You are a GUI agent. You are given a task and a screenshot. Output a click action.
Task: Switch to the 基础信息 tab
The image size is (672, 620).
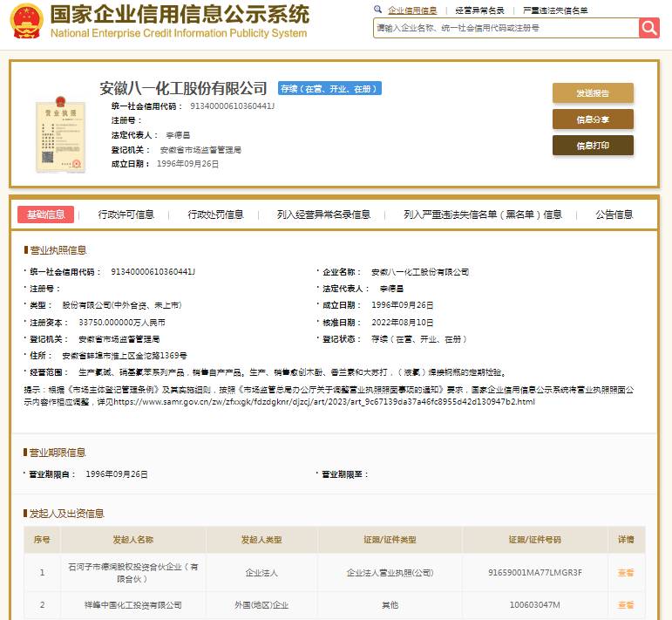45,215
